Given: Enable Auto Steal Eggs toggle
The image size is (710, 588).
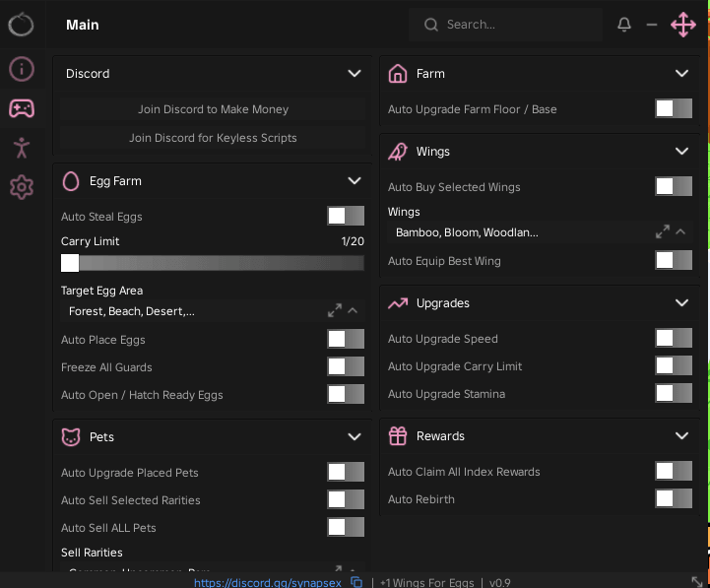Looking at the screenshot, I should click(x=346, y=216).
